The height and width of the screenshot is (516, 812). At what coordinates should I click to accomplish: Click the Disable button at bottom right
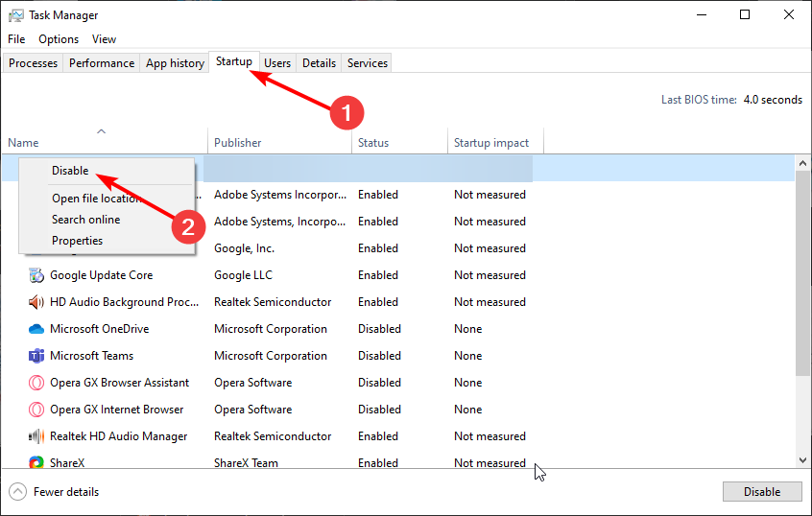point(762,492)
